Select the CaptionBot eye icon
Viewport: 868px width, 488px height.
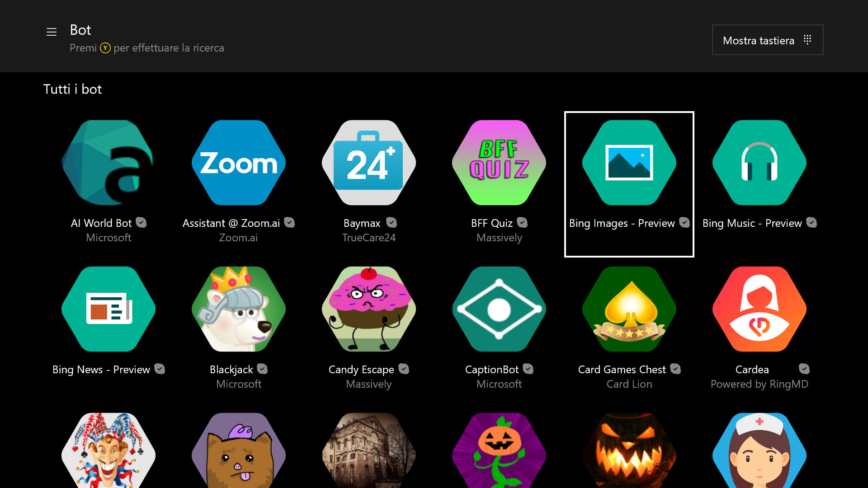click(499, 309)
